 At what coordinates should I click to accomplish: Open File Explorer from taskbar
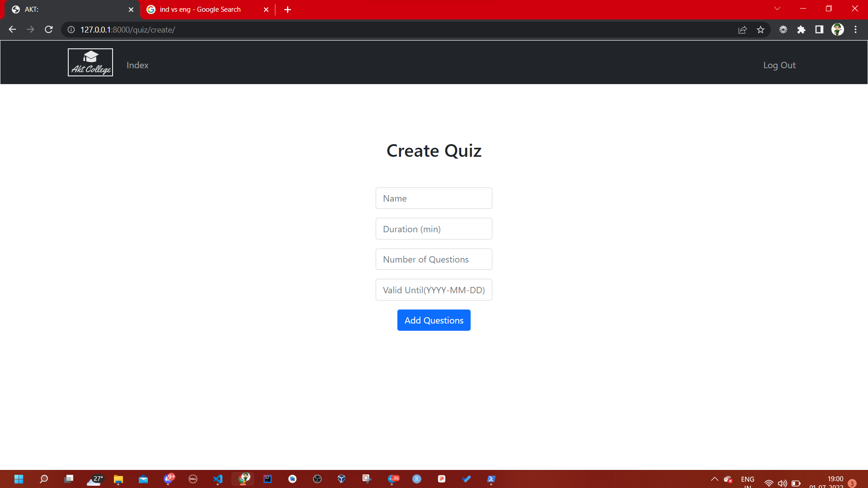(x=118, y=479)
